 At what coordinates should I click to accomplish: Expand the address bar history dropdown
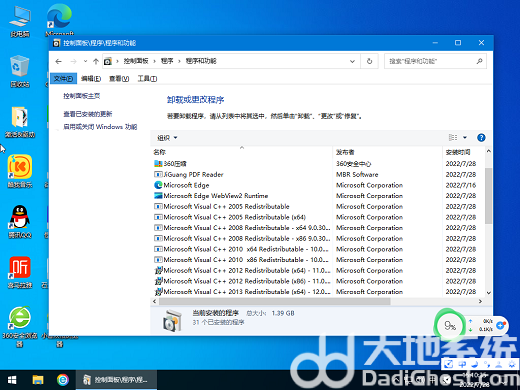click(x=352, y=61)
